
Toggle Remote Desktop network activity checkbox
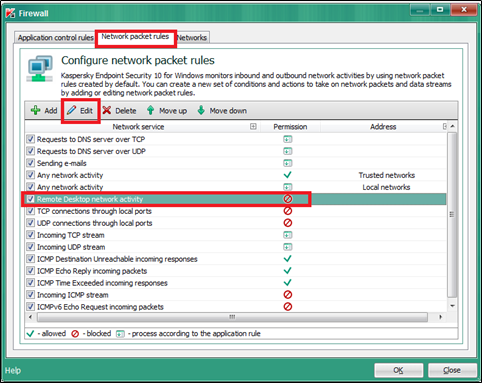coord(31,199)
